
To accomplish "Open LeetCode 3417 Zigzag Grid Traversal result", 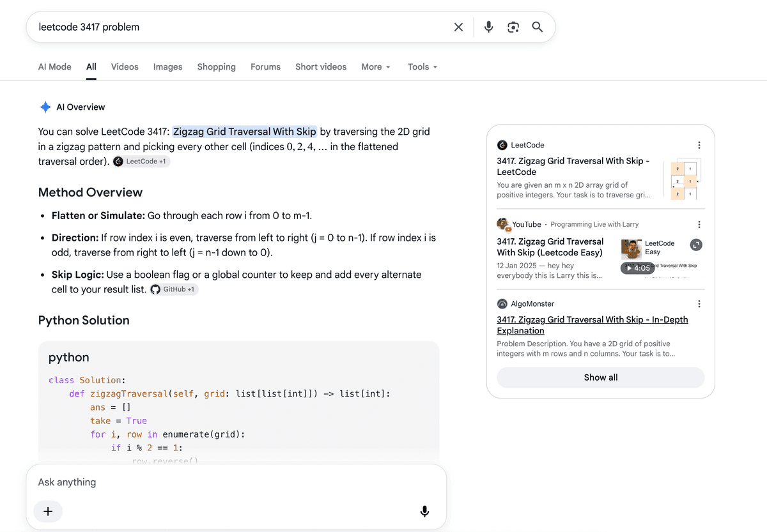I will click(x=573, y=167).
